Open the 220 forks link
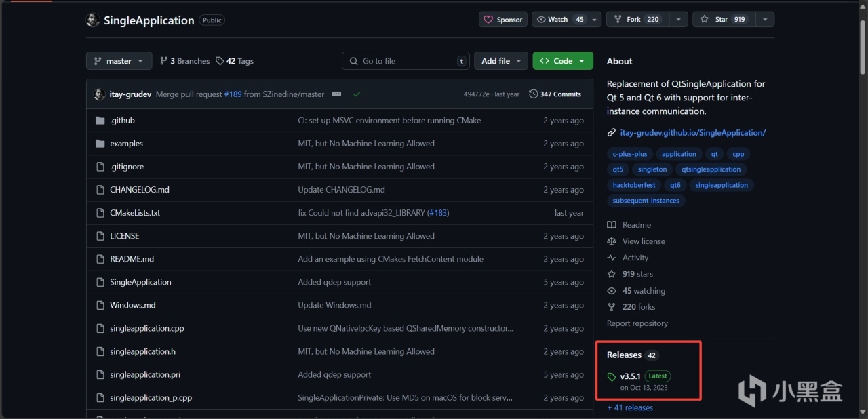 (631, 307)
